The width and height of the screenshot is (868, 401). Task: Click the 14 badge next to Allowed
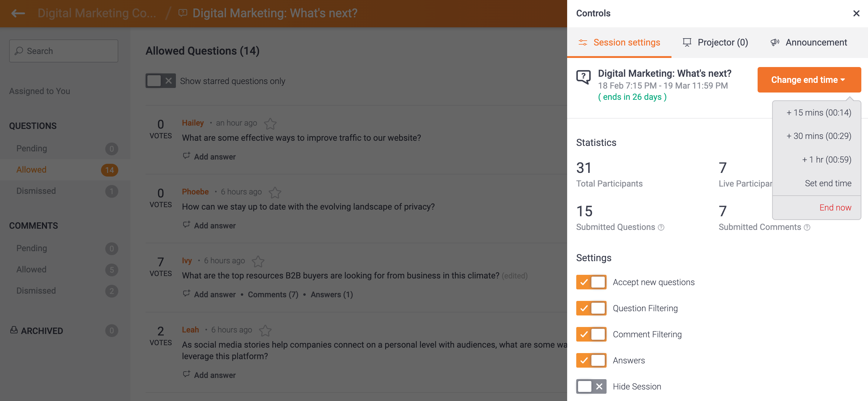(x=109, y=170)
